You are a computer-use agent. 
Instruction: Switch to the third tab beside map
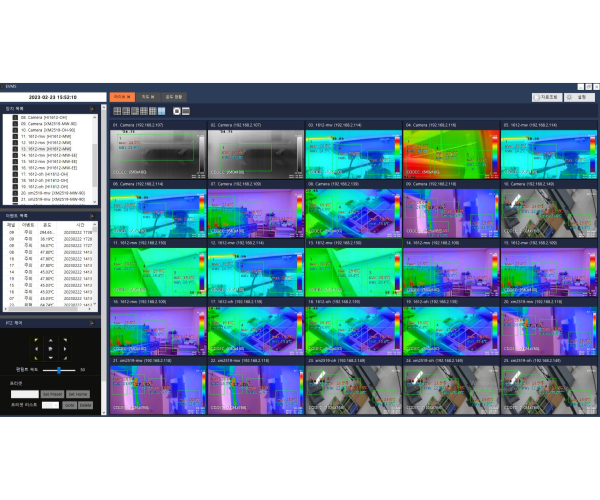click(174, 97)
